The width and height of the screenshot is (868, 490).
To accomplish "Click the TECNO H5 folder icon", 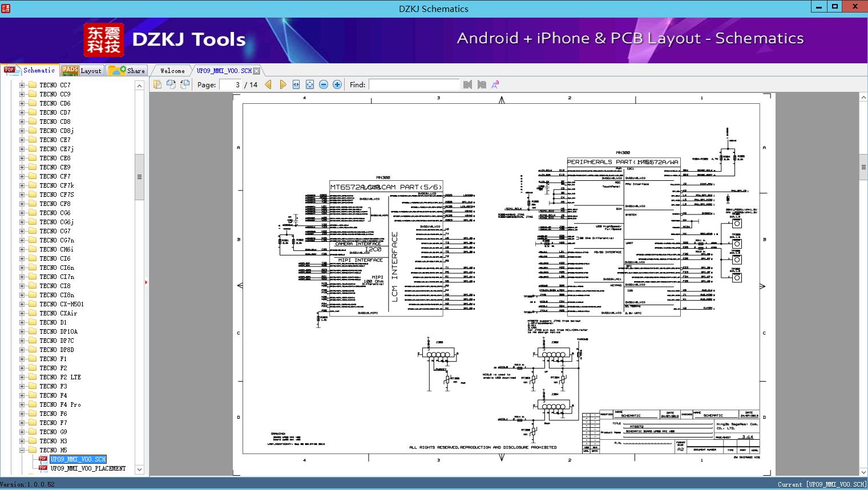I will click(x=33, y=450).
